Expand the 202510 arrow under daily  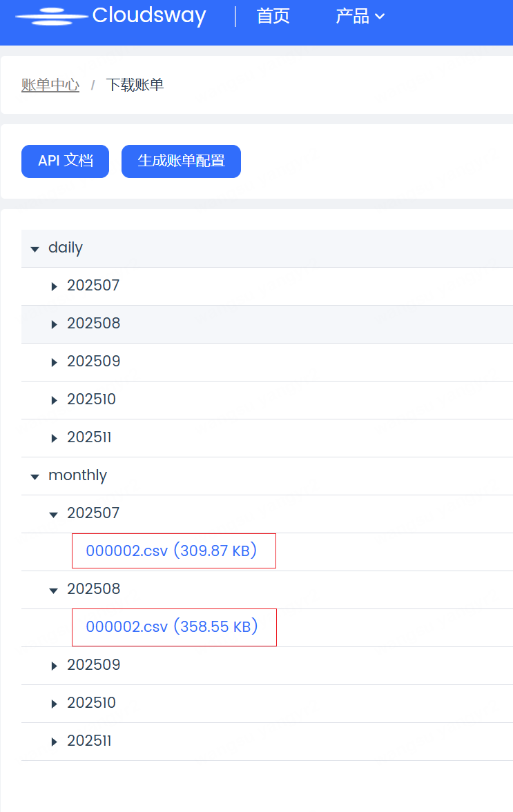(x=54, y=400)
